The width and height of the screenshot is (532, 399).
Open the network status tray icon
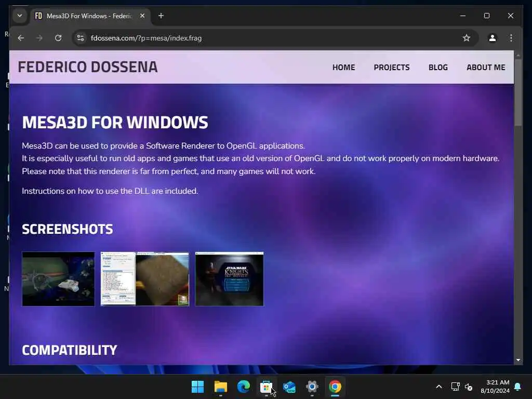455,387
